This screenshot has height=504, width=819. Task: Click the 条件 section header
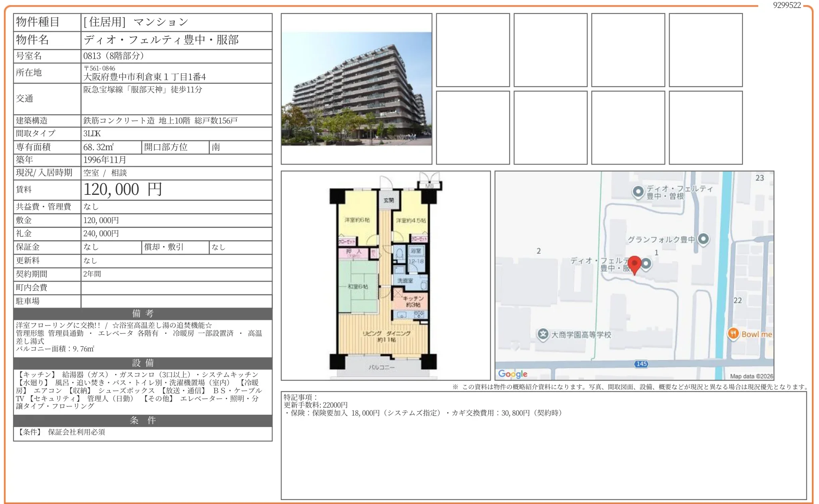point(143,420)
